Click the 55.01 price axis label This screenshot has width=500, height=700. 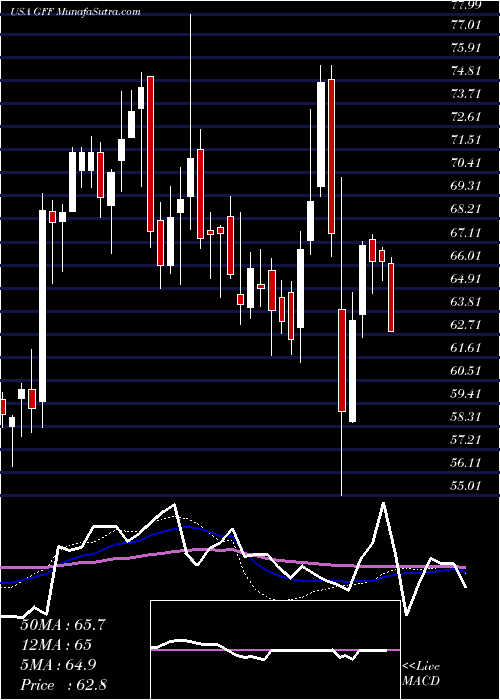coord(466,486)
